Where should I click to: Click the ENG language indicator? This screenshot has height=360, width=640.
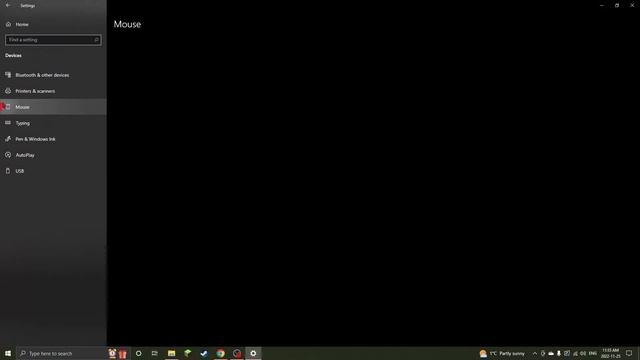pos(593,353)
